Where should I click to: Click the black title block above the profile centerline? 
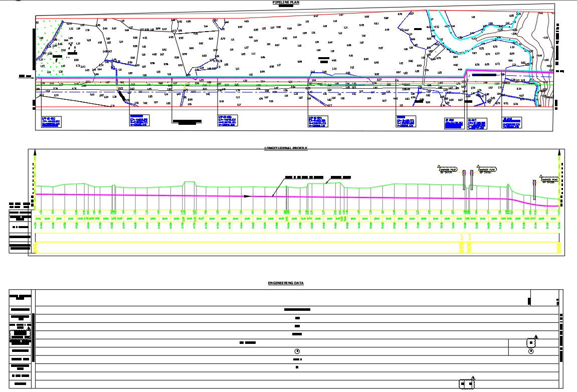[x=303, y=176]
